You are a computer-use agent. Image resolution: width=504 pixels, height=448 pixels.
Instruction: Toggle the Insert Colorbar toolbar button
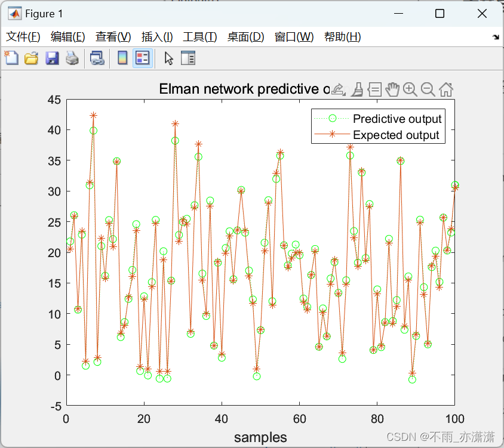[x=122, y=58]
